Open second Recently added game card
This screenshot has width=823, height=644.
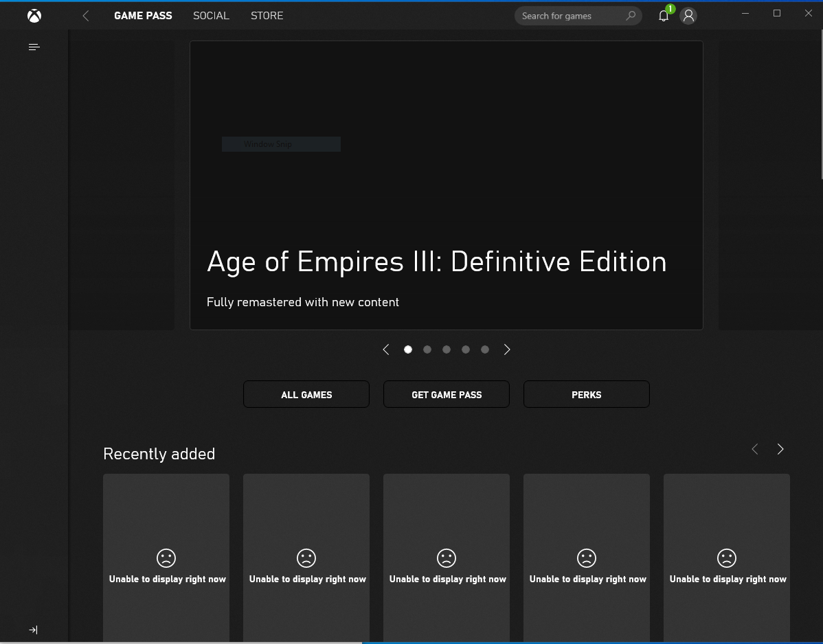(306, 558)
